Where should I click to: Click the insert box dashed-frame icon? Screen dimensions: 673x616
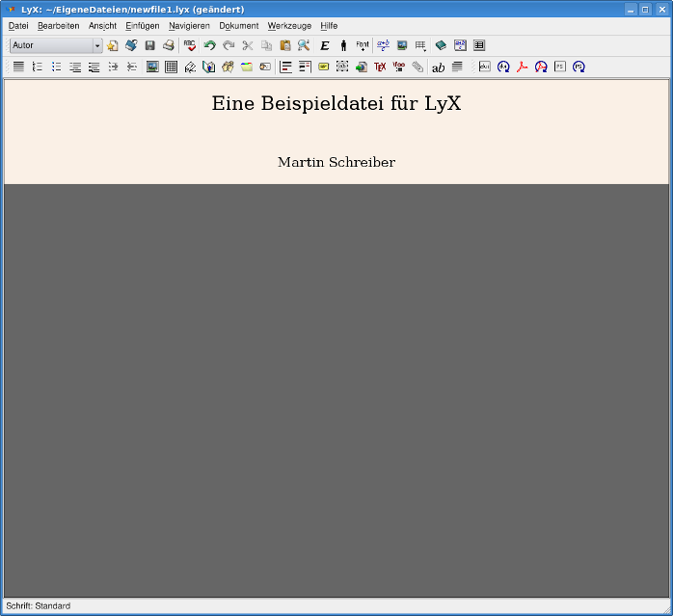coord(342,67)
